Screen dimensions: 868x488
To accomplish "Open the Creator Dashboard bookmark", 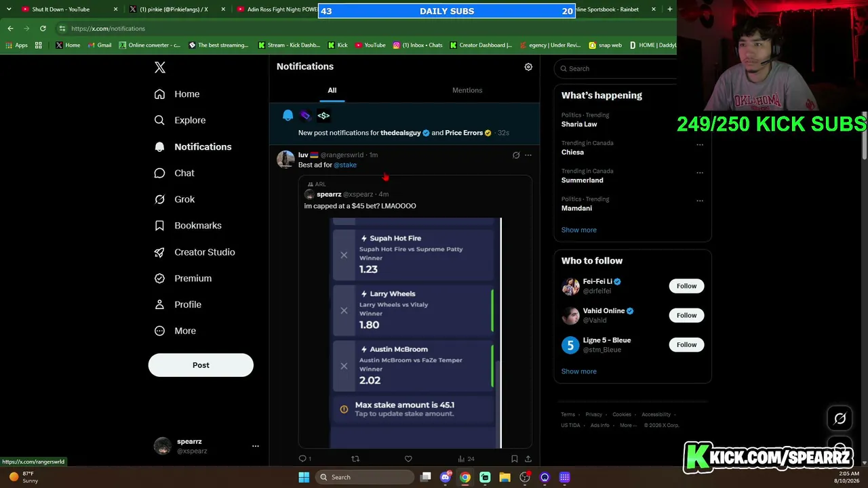I will pyautogui.click(x=481, y=45).
